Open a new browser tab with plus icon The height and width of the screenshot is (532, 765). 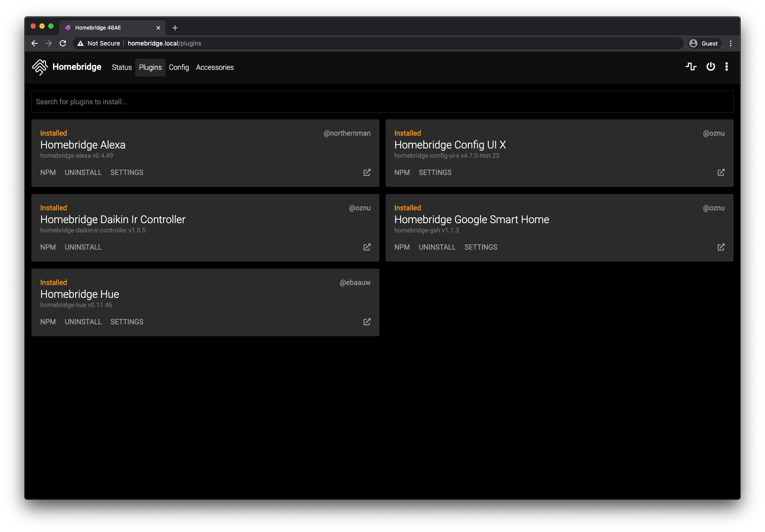pos(175,28)
